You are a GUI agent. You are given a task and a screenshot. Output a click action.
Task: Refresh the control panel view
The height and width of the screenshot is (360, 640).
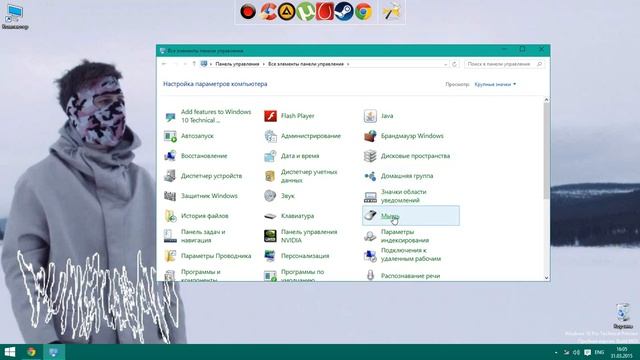pyautogui.click(x=454, y=64)
